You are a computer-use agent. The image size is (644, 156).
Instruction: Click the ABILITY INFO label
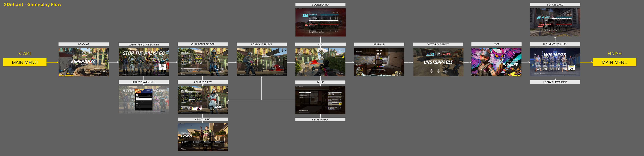(x=203, y=119)
